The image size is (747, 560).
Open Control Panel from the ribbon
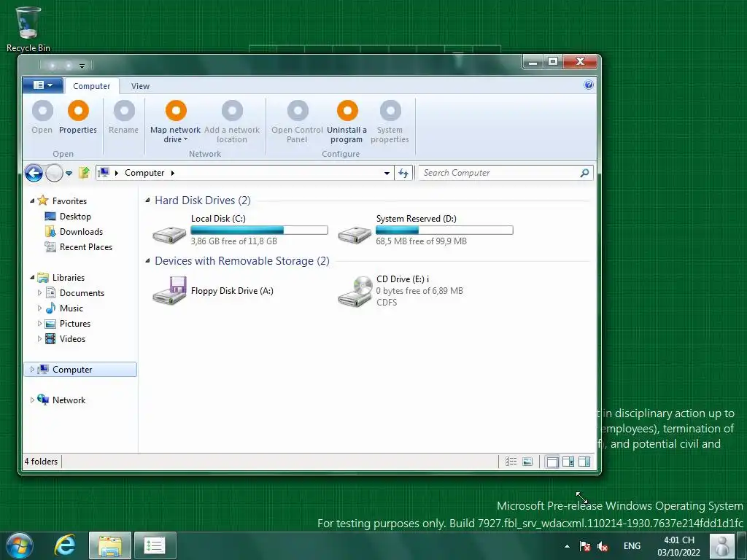(298, 122)
